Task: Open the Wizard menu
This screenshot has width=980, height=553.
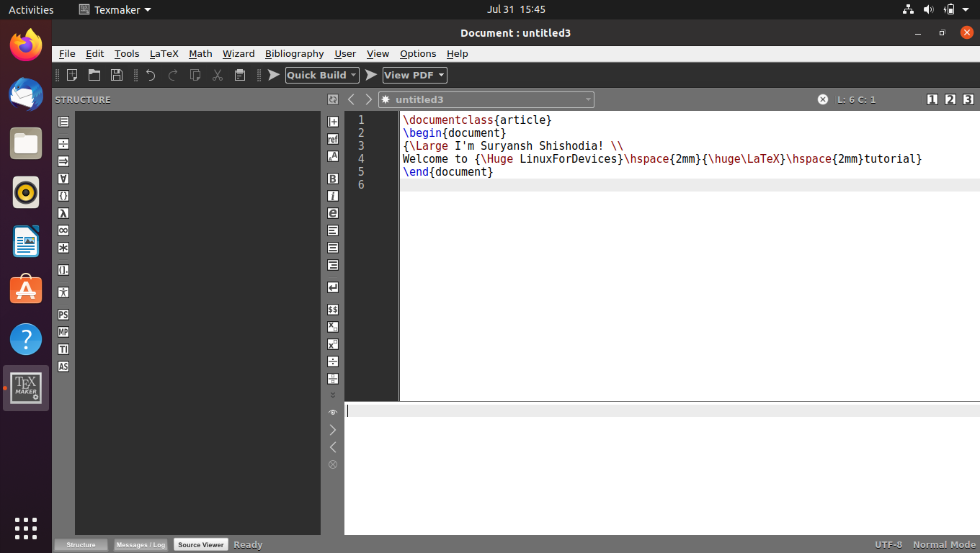Action: click(239, 53)
